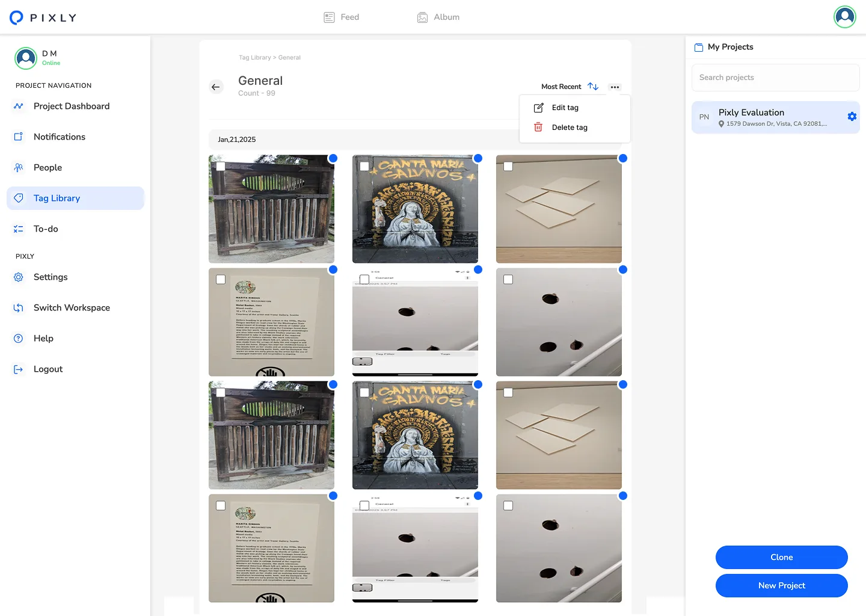
Task: Click blue dot on first bamboo fence photo
Action: point(333,158)
